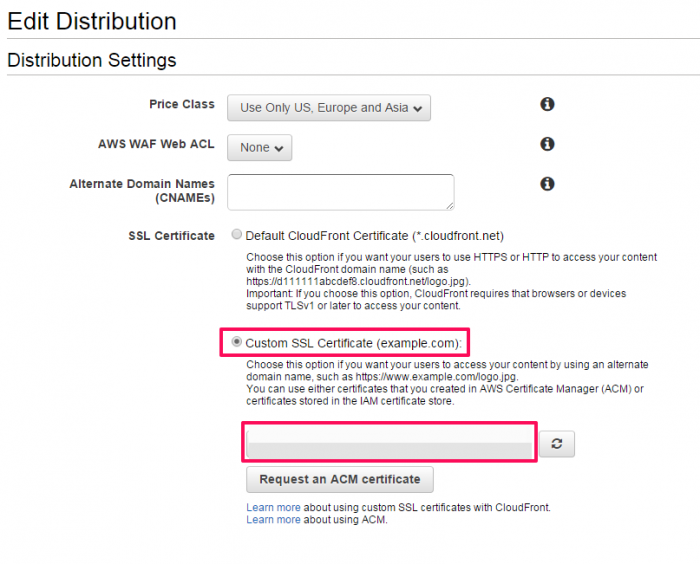The width and height of the screenshot is (700, 564).
Task: Click the Price Class info icon
Action: point(547,104)
